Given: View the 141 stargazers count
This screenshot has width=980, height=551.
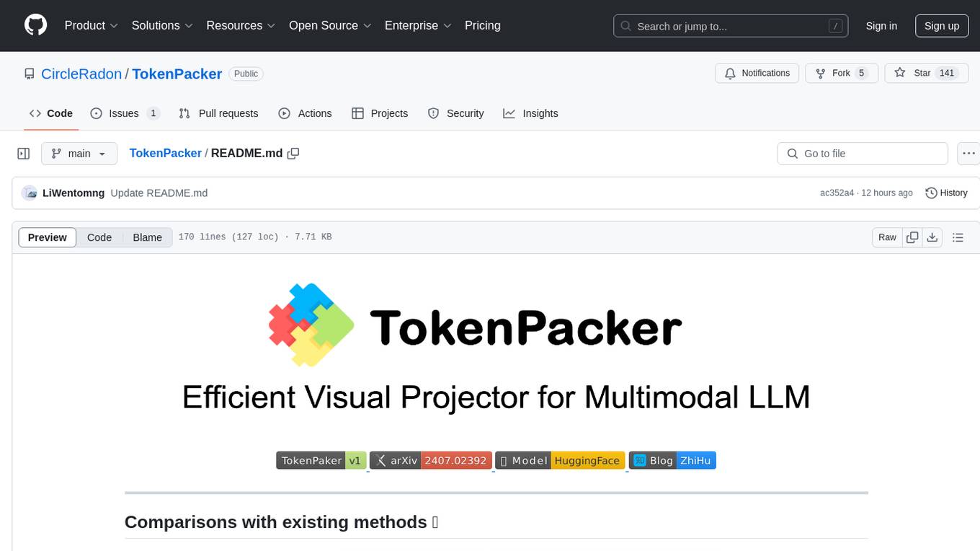Looking at the screenshot, I should pyautogui.click(x=947, y=73).
